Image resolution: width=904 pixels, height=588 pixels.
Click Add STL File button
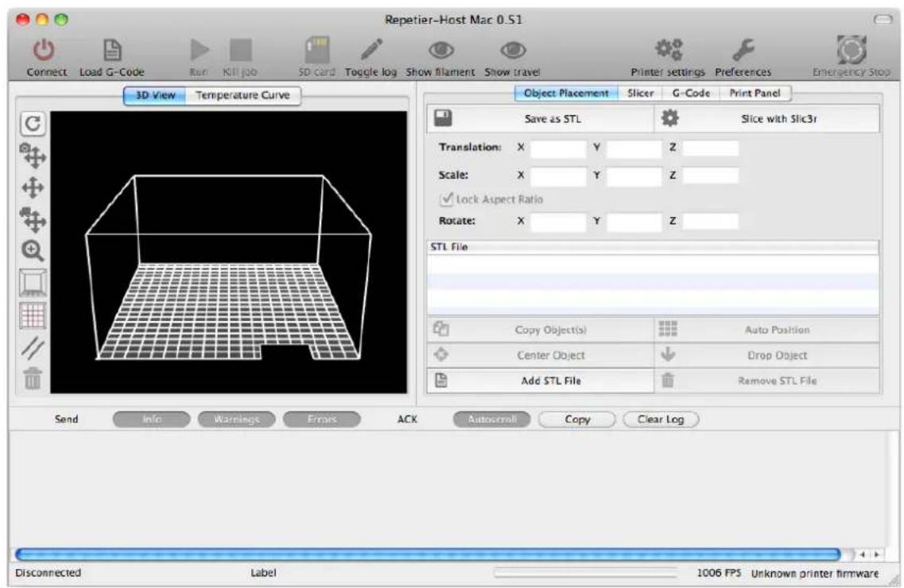[540, 381]
